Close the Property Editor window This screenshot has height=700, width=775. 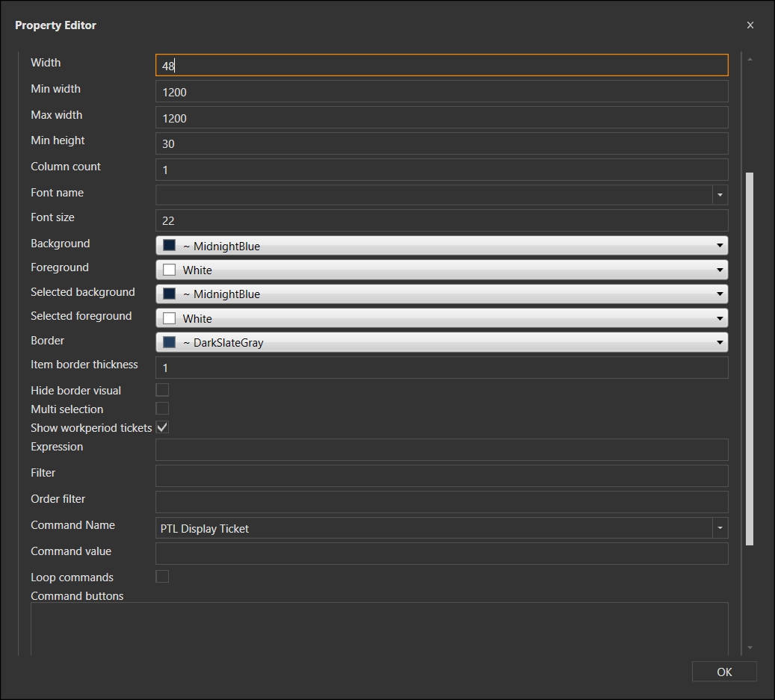(x=750, y=25)
